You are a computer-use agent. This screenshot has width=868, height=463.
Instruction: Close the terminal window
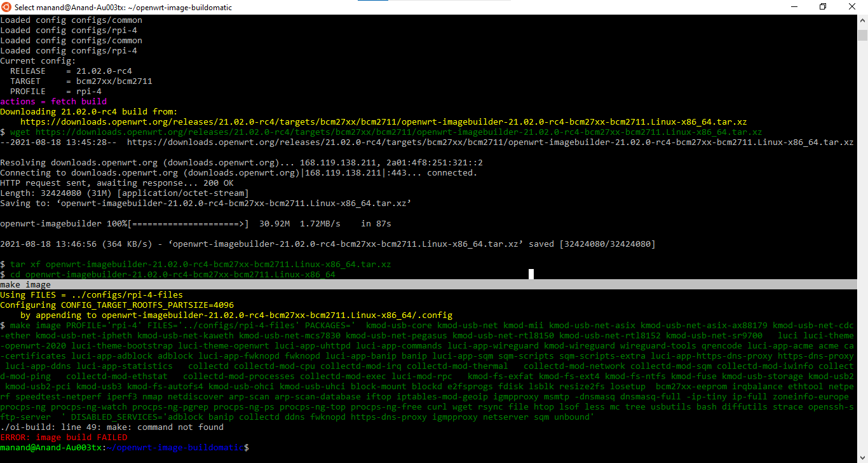853,7
